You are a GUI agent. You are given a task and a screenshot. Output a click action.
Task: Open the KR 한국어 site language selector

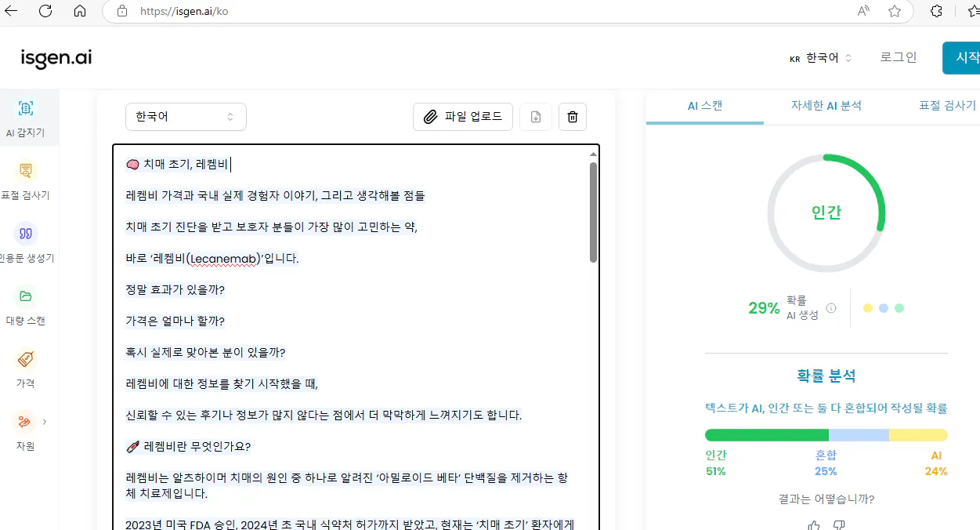point(819,56)
